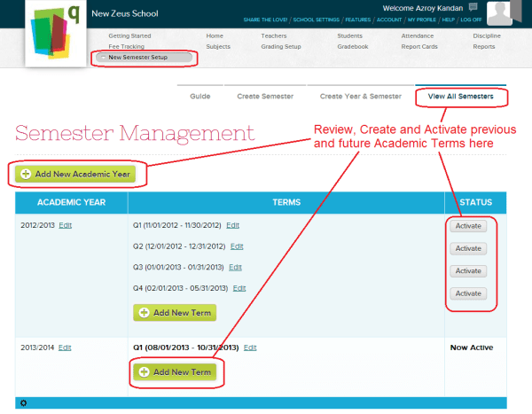Screen dimensions: 532x414
Task: Go to Report Cards menu item
Action: [x=419, y=46]
